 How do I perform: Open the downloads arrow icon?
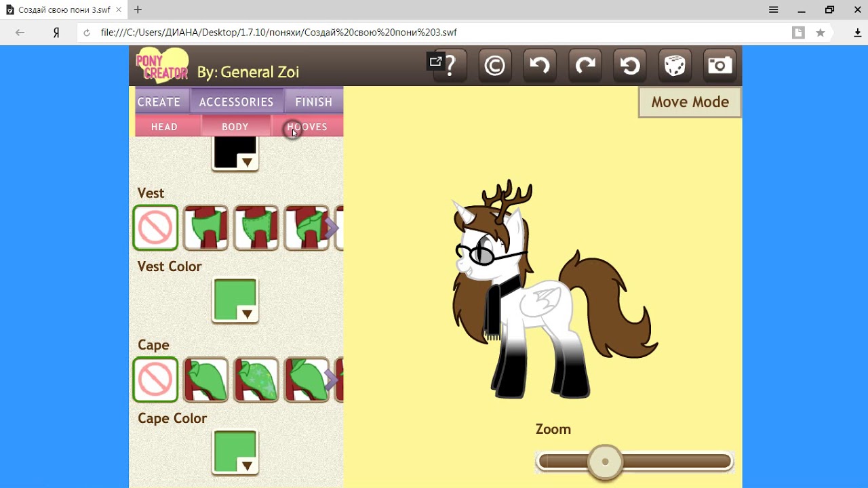pos(857,33)
